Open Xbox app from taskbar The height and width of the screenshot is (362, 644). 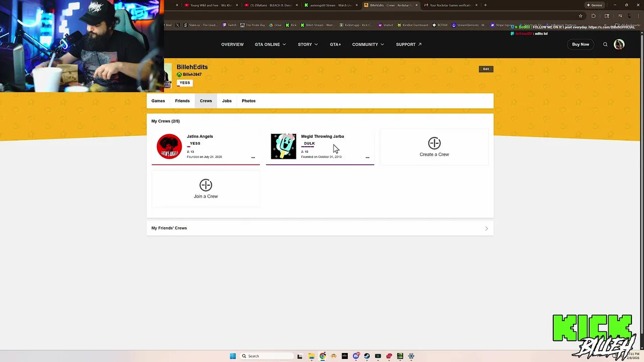[x=378, y=356]
